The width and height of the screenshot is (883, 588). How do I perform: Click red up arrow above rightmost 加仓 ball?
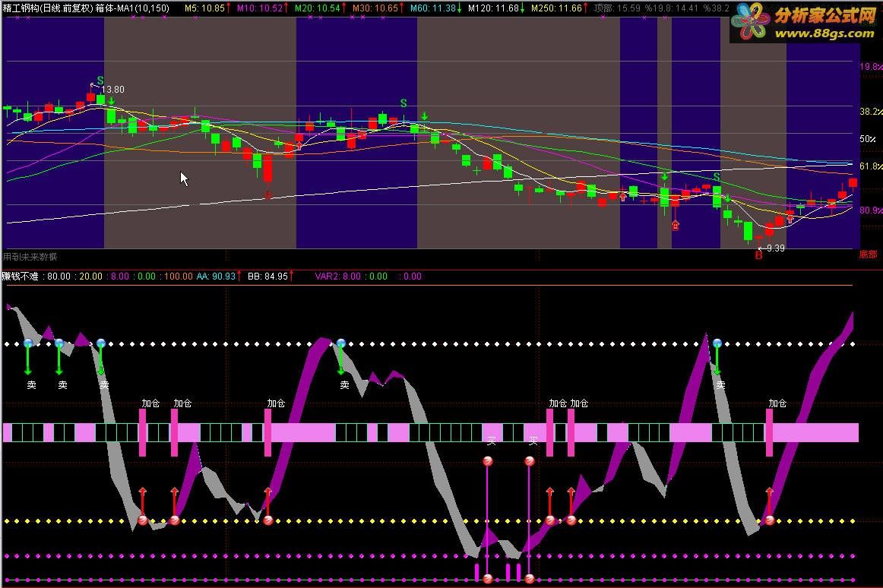pyautogui.click(x=770, y=501)
